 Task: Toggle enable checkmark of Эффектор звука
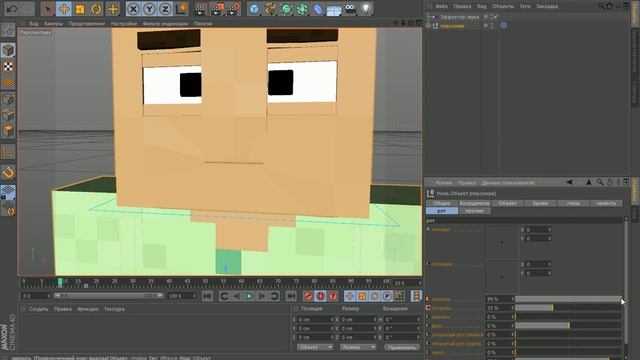click(495, 17)
